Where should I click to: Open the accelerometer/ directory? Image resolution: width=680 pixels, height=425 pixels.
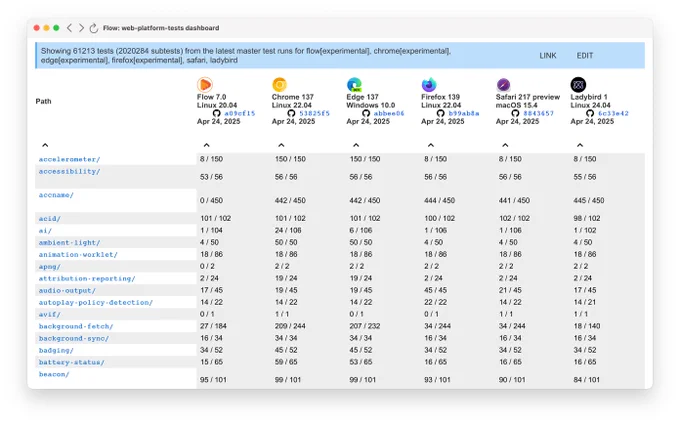69,159
